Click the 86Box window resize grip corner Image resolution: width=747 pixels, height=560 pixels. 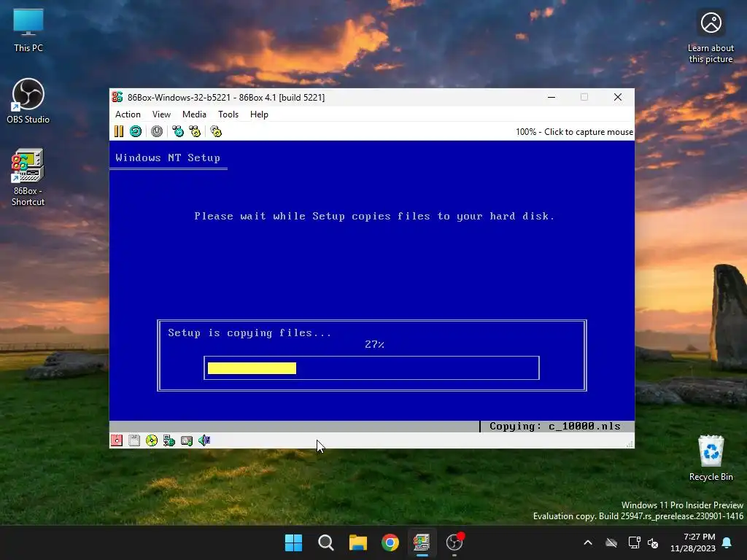coord(630,444)
